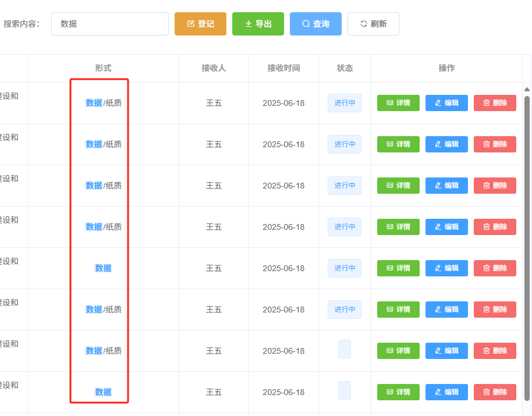The height and width of the screenshot is (416, 532).
Task: Click the 数据 cell in the last row
Action: [x=103, y=392]
